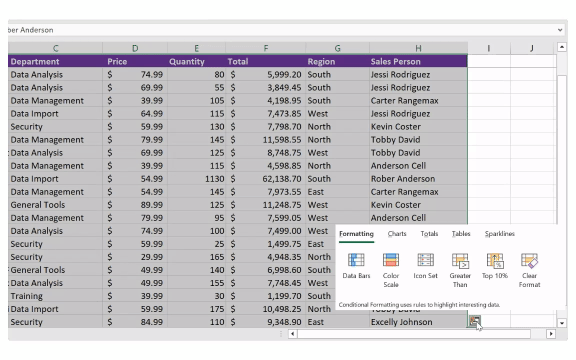Click horizontal scrollbar left arrow
This screenshot has width=576, height=360.
[x=292, y=334]
